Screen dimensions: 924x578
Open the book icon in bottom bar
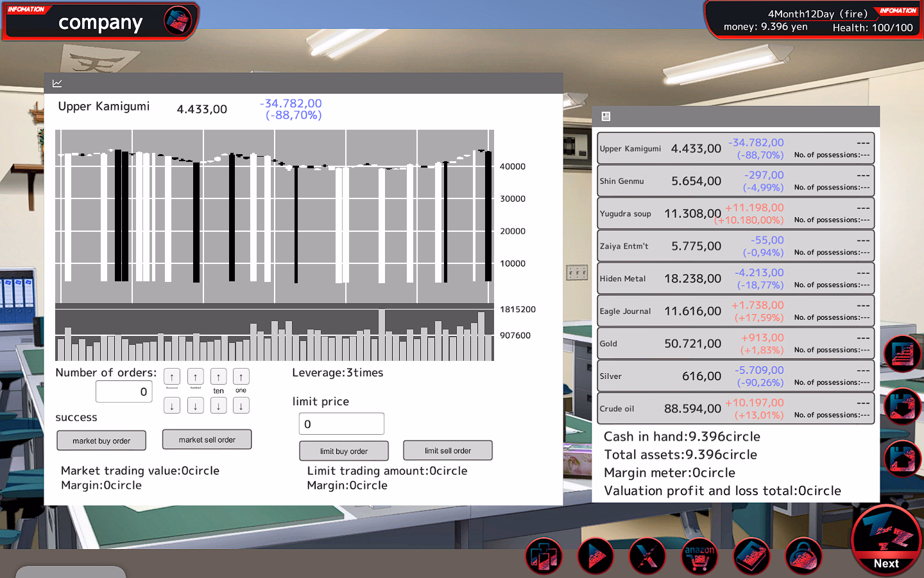click(751, 556)
